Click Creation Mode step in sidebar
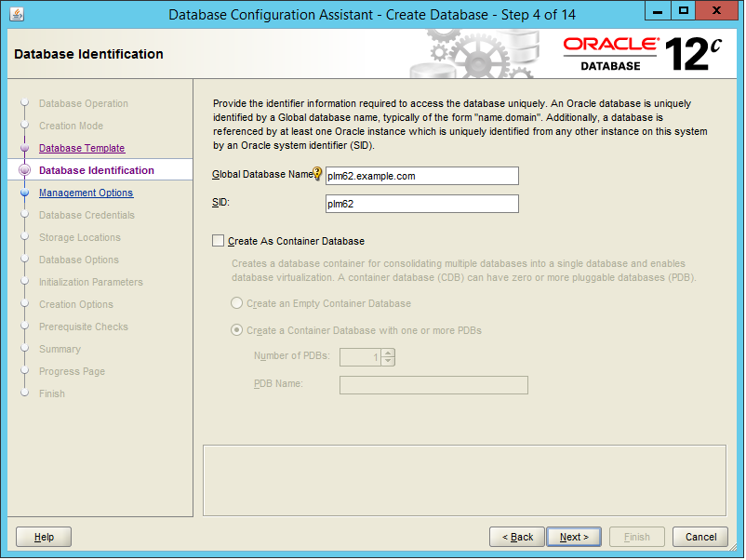Image resolution: width=746 pixels, height=560 pixels. (71, 126)
